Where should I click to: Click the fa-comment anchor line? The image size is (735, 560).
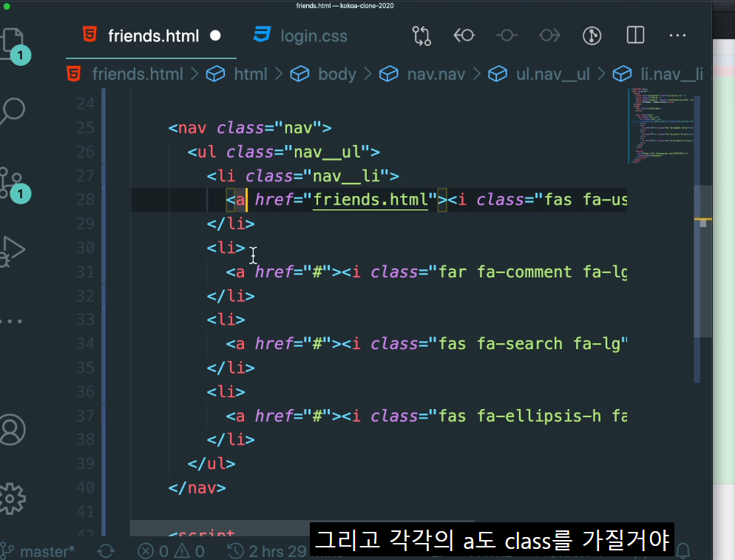pos(427,272)
